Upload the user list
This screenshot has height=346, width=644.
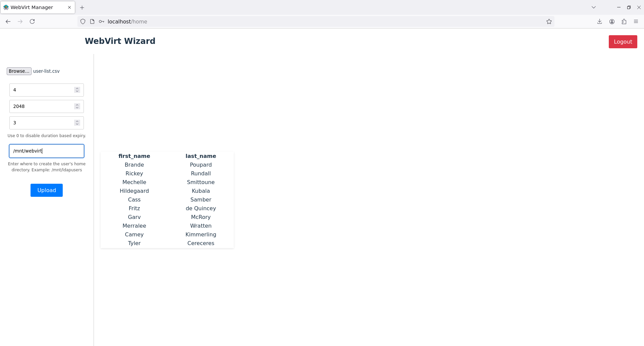click(x=47, y=190)
